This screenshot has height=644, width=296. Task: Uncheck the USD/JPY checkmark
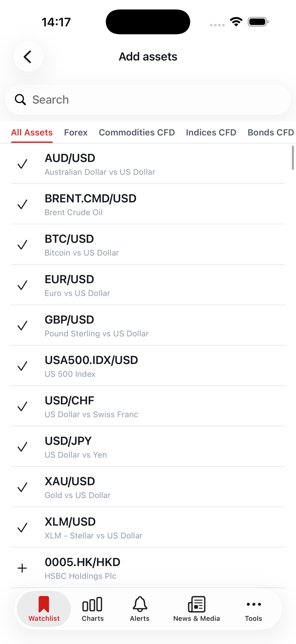(22, 447)
